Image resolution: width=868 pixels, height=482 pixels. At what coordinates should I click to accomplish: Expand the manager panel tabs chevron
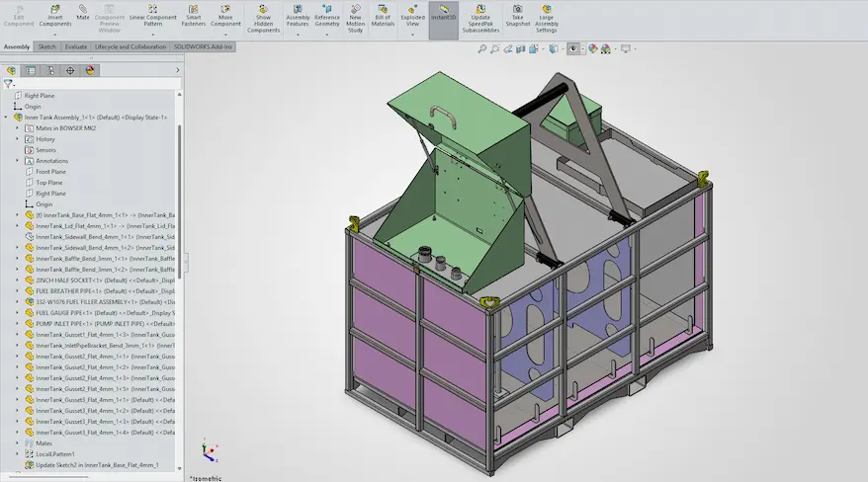pos(178,70)
